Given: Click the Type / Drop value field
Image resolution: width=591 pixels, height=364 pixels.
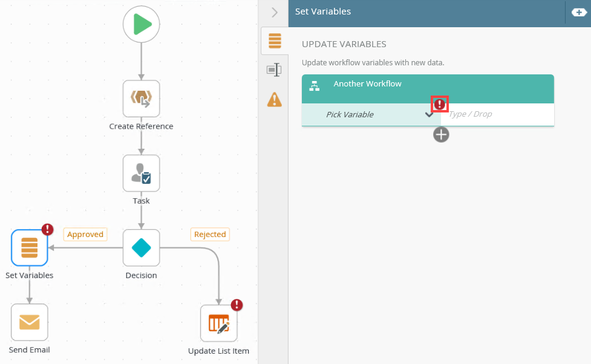Looking at the screenshot, I should click(497, 114).
